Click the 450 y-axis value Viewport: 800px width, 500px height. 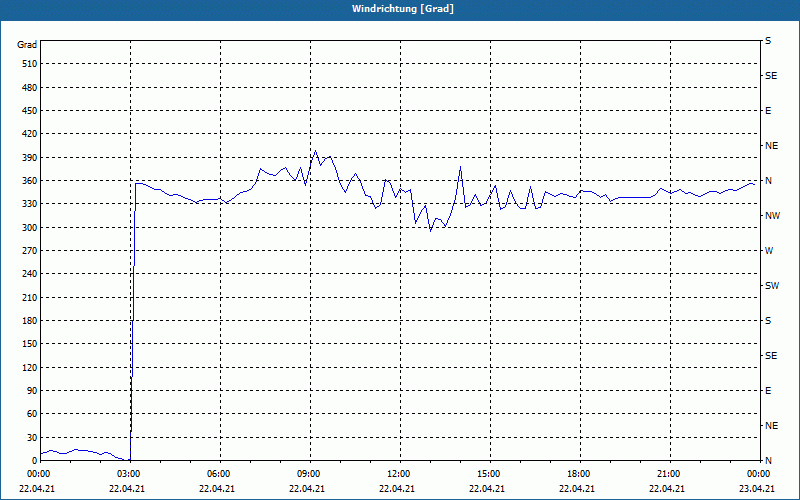pyautogui.click(x=30, y=111)
